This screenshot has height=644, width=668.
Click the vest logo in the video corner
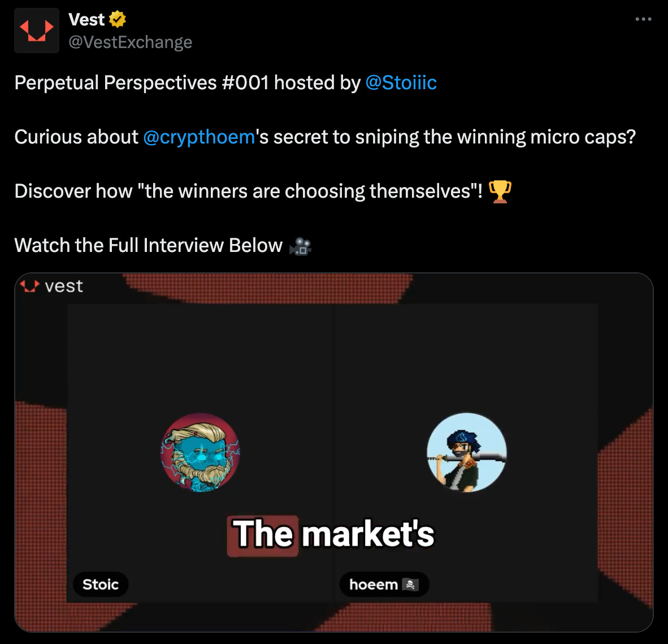[51, 286]
